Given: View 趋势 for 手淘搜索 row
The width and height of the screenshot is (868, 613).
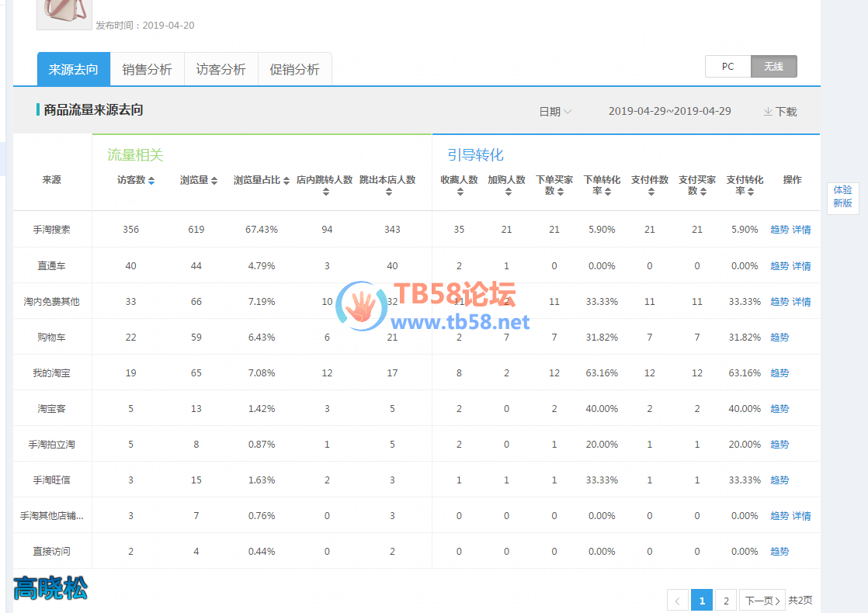Looking at the screenshot, I should (x=779, y=230).
